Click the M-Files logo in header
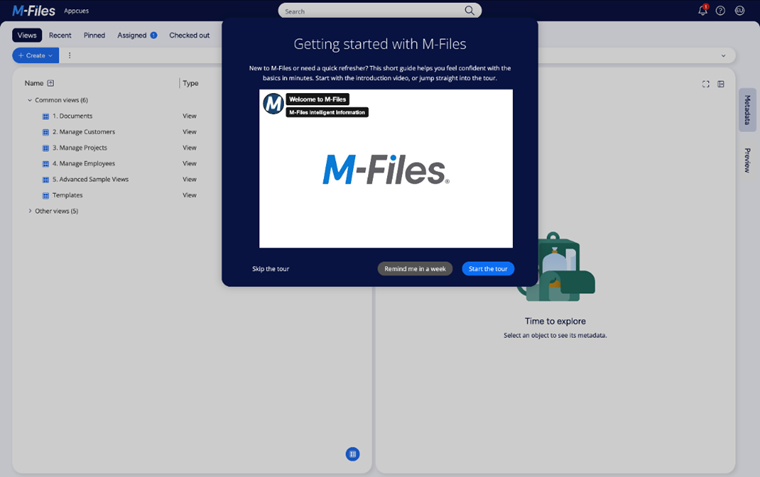 coord(33,11)
